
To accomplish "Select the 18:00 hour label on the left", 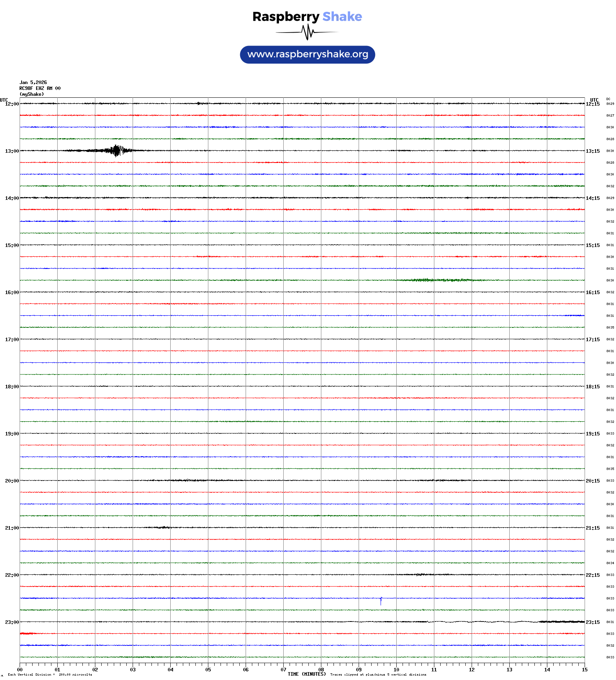I will pos(12,387).
